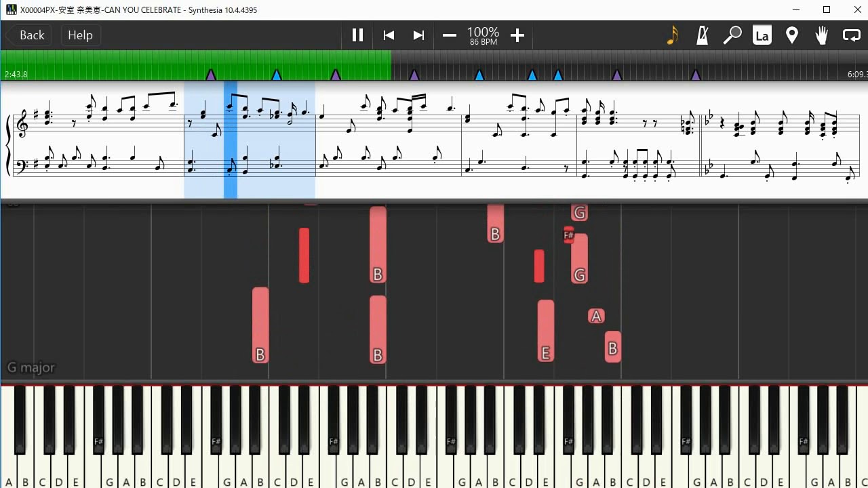
Task: Toggle the metronome icon
Action: click(x=703, y=35)
